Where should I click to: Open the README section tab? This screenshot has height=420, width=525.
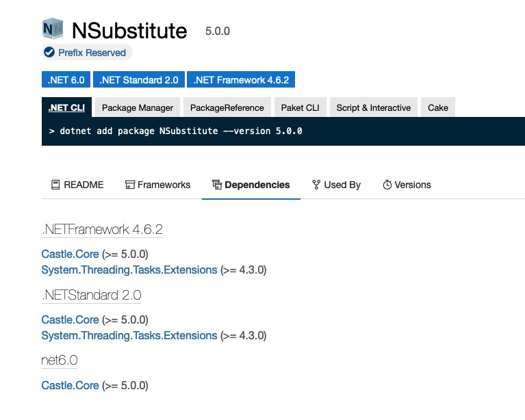(x=77, y=185)
